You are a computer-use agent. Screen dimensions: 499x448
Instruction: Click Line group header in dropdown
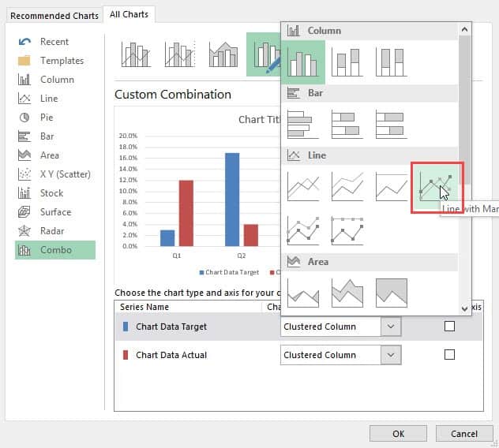[370, 155]
